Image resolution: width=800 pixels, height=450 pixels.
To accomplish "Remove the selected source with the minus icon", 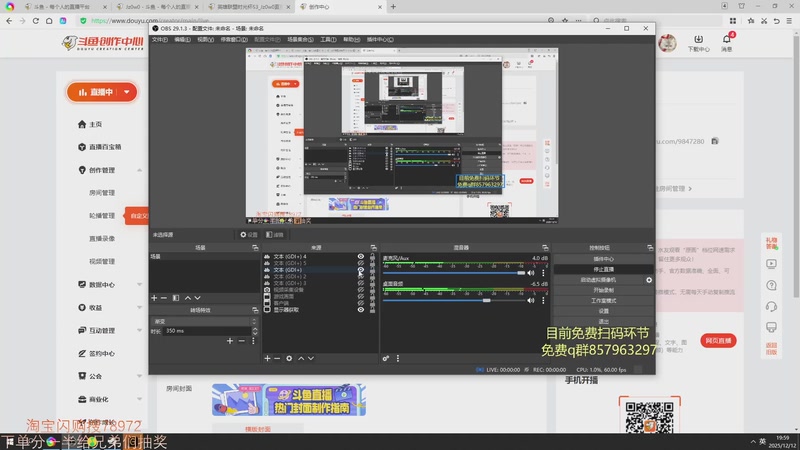I will coord(277,359).
